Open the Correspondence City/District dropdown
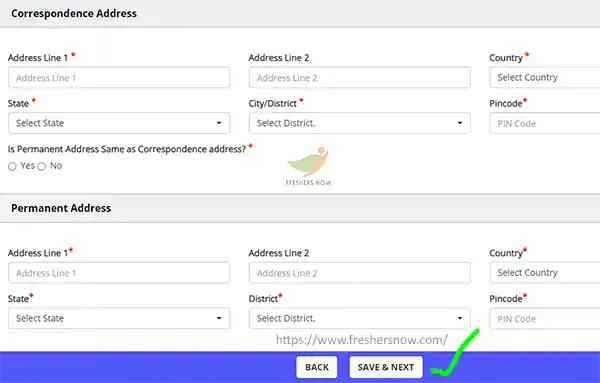The image size is (600, 383). pyautogui.click(x=360, y=123)
